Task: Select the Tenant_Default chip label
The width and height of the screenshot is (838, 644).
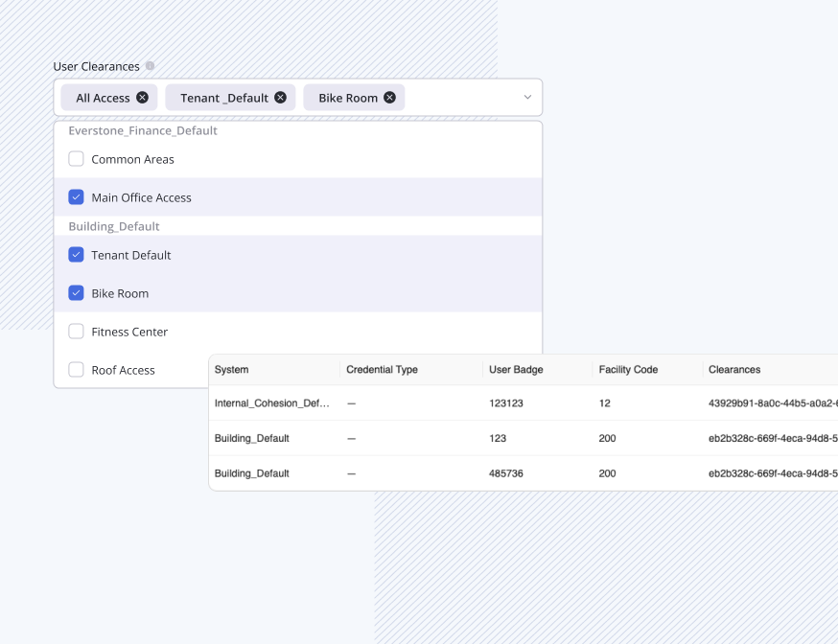Action: (224, 98)
